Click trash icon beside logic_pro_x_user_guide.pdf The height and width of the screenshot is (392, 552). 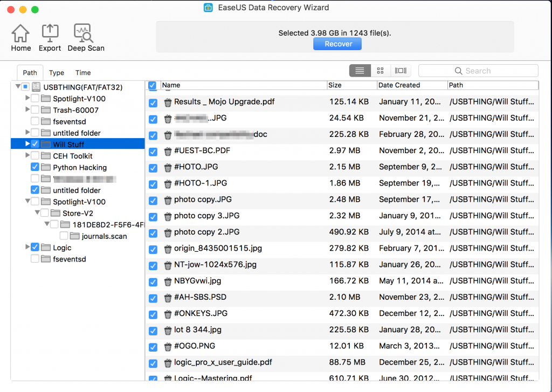[168, 363]
